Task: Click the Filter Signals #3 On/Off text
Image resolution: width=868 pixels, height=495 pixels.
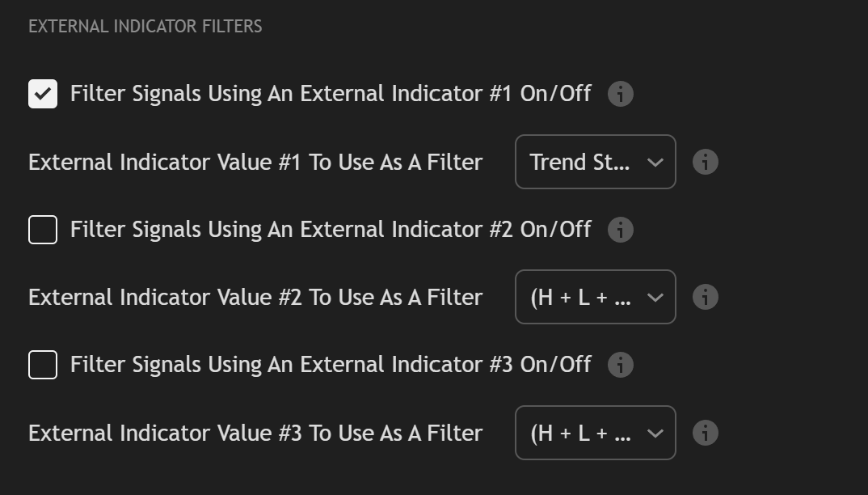Action: 330,364
